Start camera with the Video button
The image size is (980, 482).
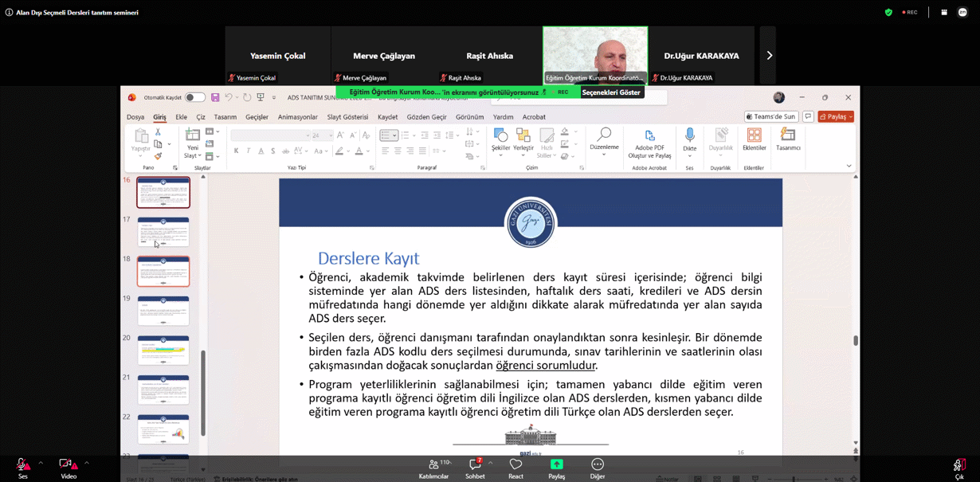pyautogui.click(x=69, y=468)
